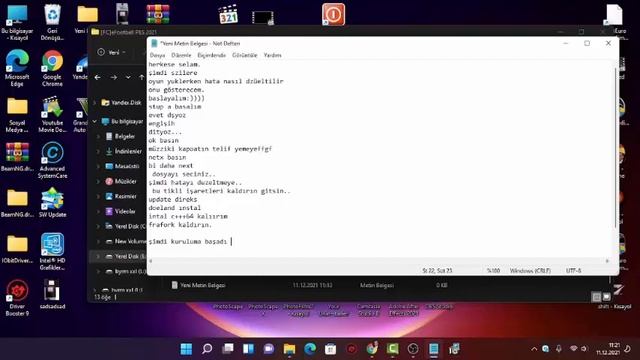Open Media Player Classic 321 desktop icon

tap(228, 15)
